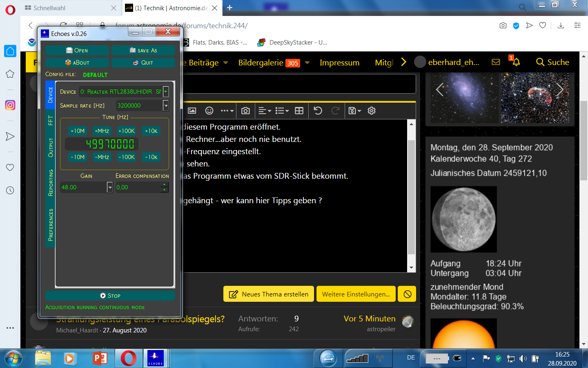Image resolution: width=588 pixels, height=368 pixels.
Task: Click the Windows Start button
Action: 13,359
